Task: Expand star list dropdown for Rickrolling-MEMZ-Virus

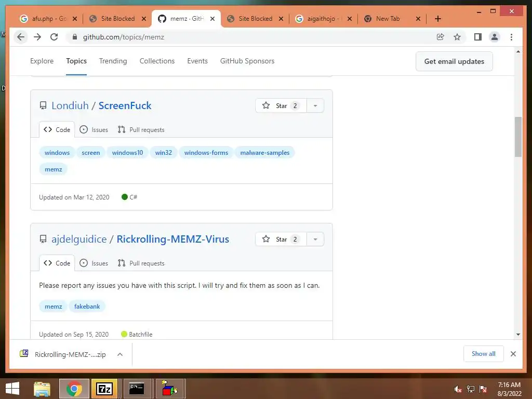Action: (x=315, y=239)
